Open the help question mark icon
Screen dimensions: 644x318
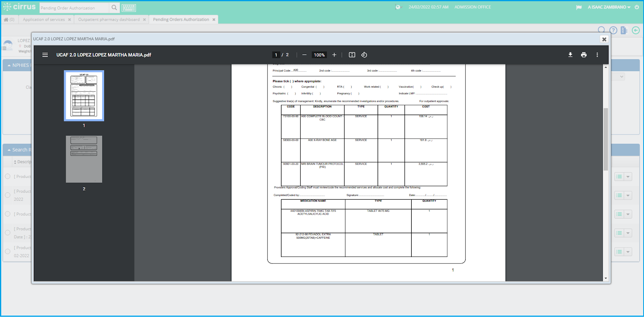[x=613, y=30]
